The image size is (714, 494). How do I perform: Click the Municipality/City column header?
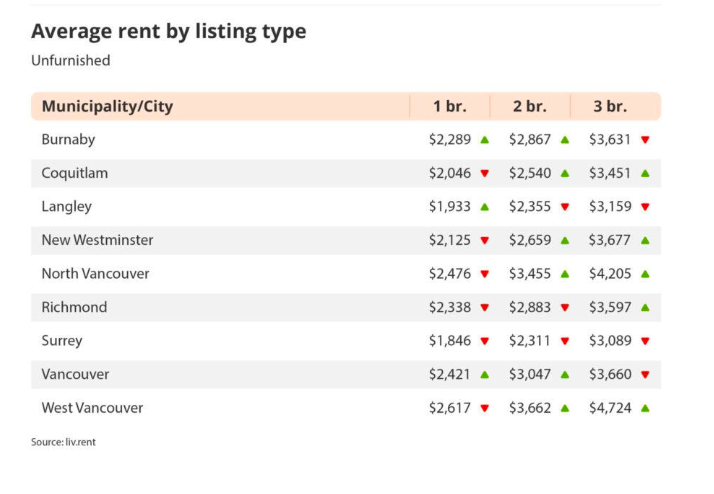107,106
